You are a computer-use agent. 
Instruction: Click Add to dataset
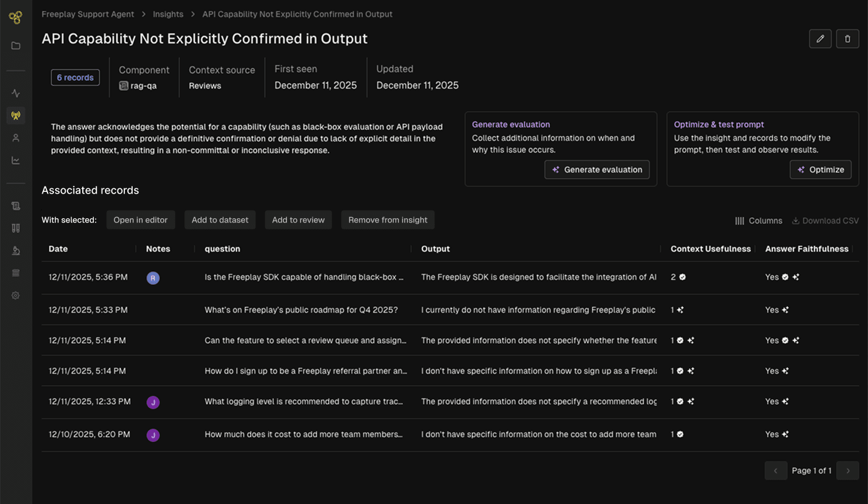click(x=220, y=220)
